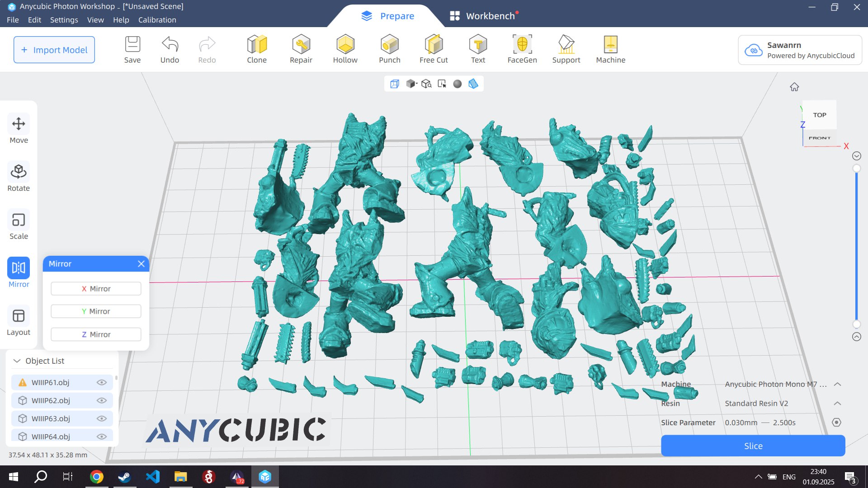This screenshot has height=488, width=868.
Task: Toggle visibility of WIIIP62.obj
Action: point(102,401)
